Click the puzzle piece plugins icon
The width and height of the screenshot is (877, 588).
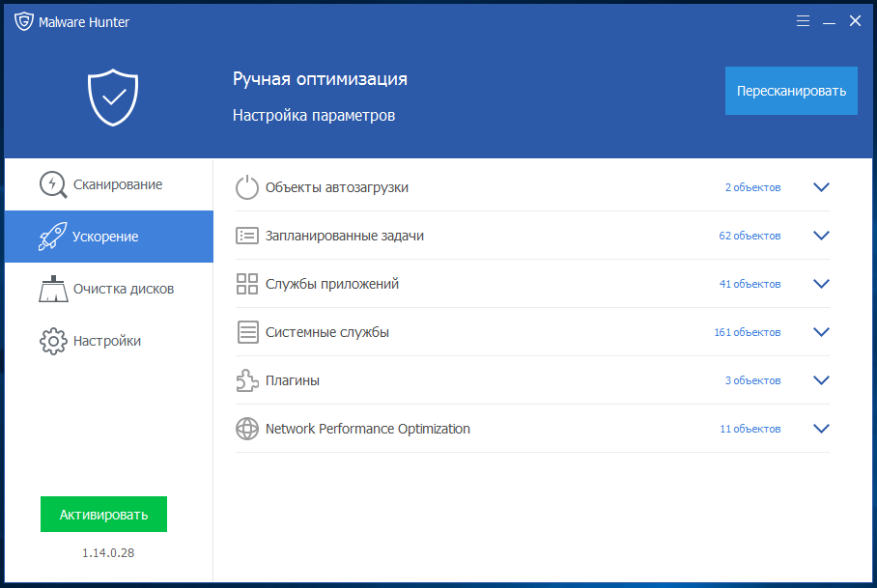[x=246, y=380]
